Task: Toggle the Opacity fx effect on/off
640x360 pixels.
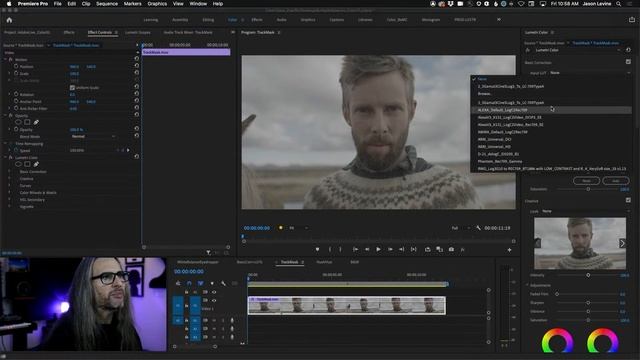Action: point(11,116)
